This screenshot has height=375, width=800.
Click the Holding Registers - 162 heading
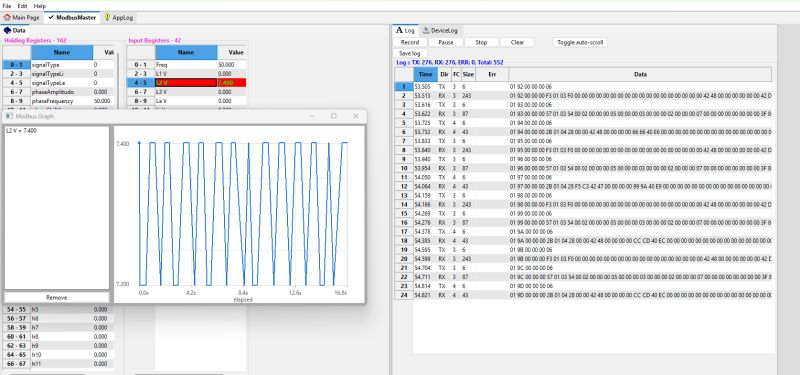pyautogui.click(x=35, y=40)
